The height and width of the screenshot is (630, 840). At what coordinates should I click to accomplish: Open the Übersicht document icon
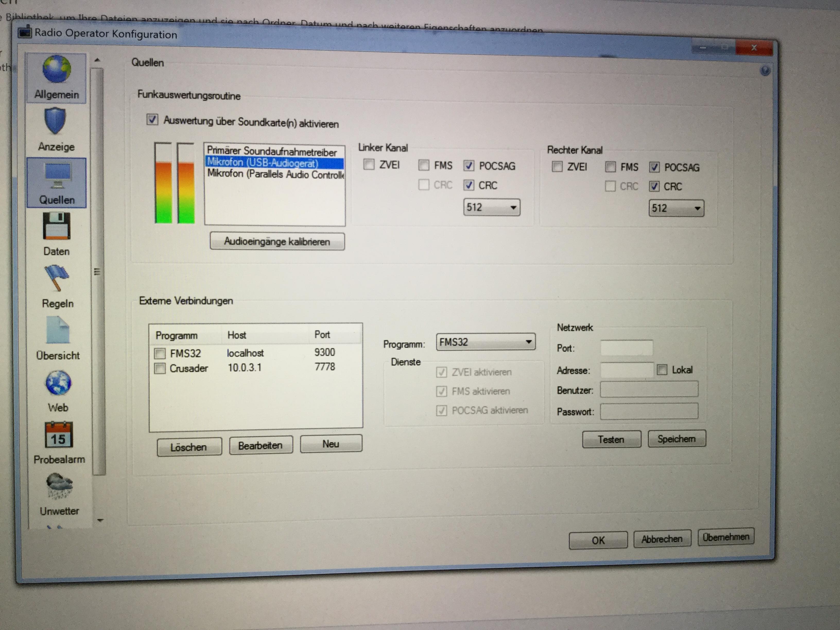58,330
